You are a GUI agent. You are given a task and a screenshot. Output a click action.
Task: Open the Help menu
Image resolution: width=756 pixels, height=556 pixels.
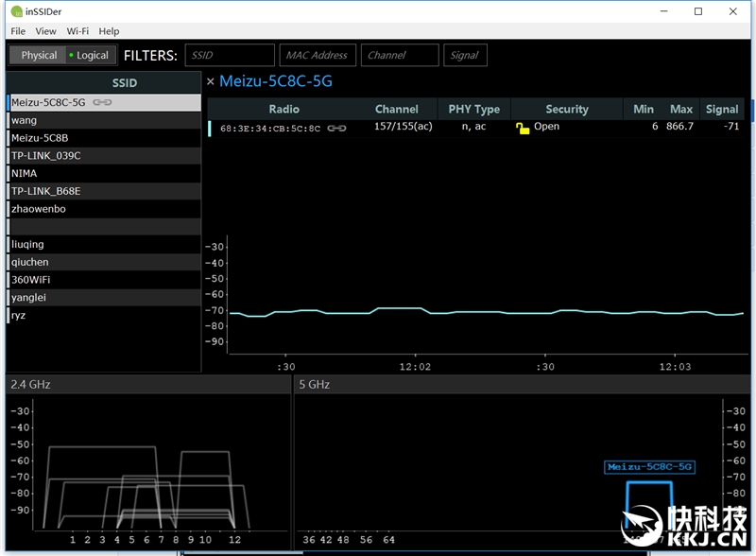(109, 31)
